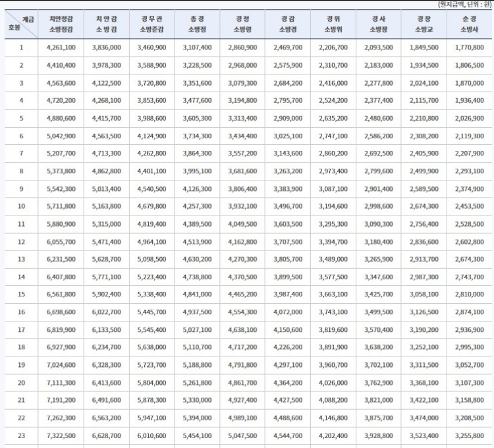Select cell value 3,987,400
Image resolution: width=494 pixels, height=448 pixels.
[288, 294]
